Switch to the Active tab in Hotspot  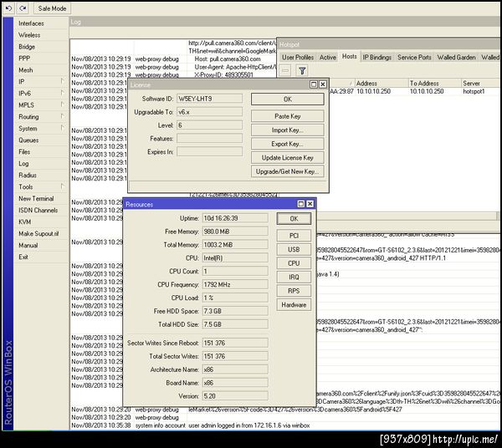(328, 57)
